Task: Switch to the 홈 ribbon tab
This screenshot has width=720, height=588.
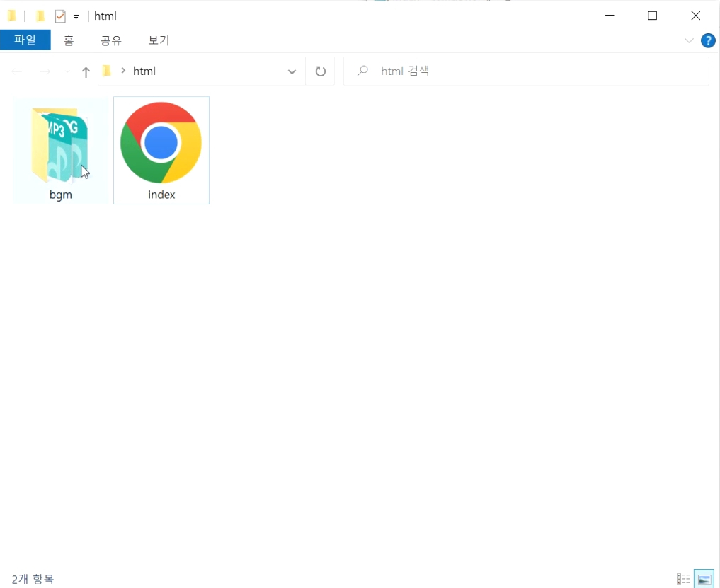Action: pyautogui.click(x=69, y=40)
